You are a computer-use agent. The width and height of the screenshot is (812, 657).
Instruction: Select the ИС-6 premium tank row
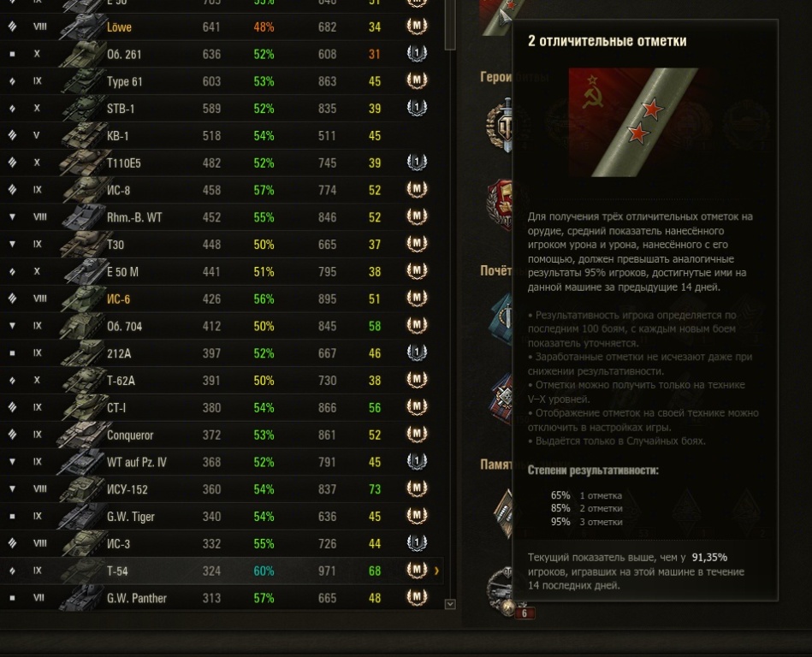pos(222,299)
